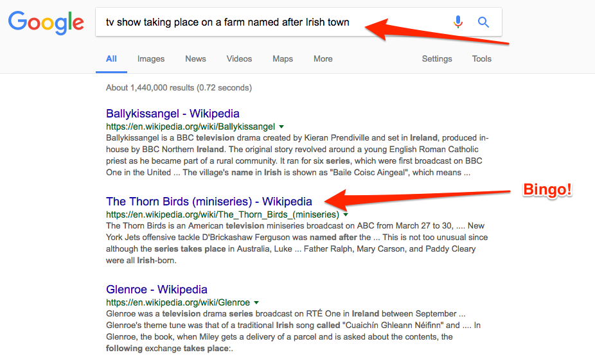Click the Thorn Birds green Wikipedia URL
The image size is (595, 364).
222,214
